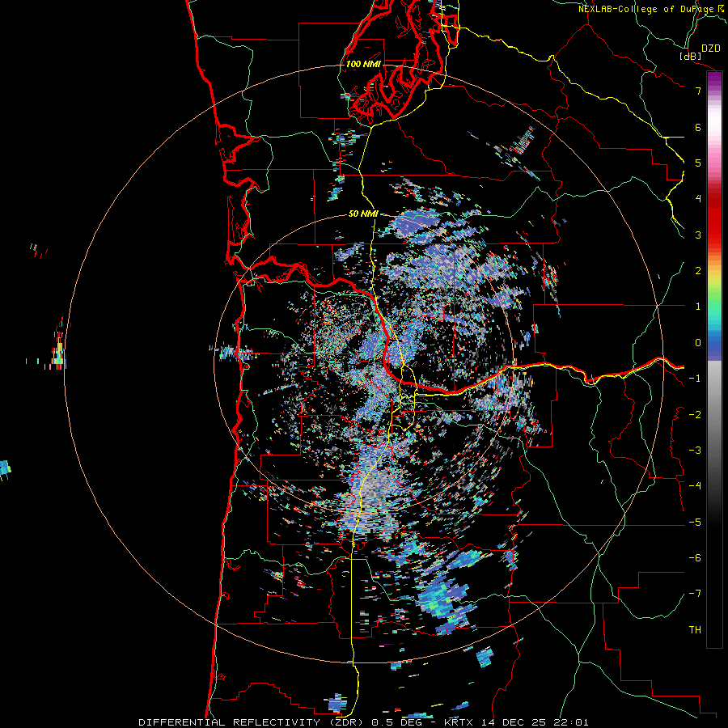Click the TH threshold label on the scale
The width and height of the screenshot is (728, 728).
(695, 630)
